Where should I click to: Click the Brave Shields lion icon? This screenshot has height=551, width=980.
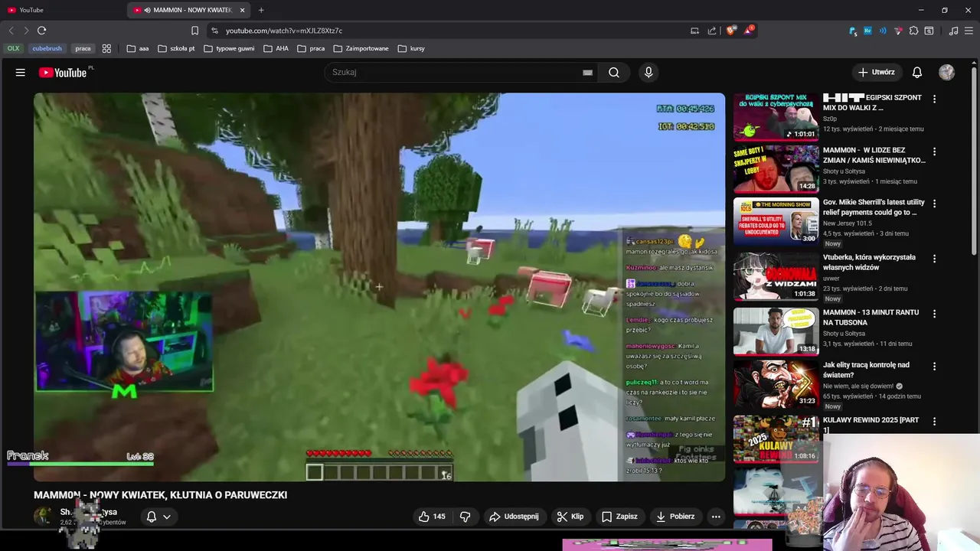coord(730,31)
